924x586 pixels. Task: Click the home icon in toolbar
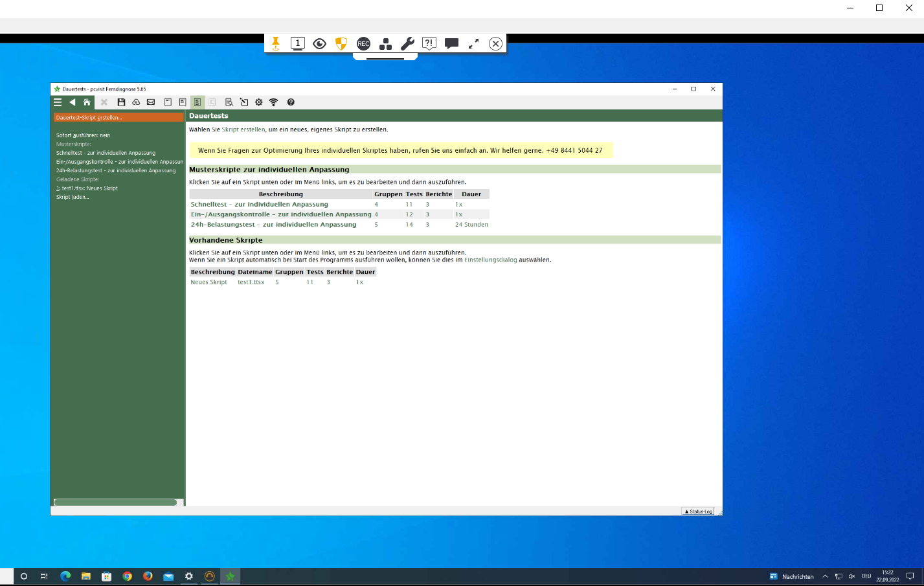pos(87,102)
